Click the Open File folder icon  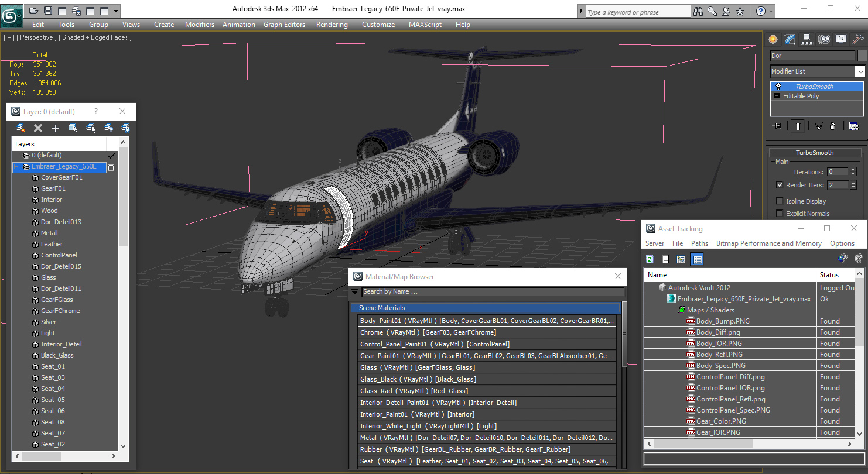(x=33, y=11)
